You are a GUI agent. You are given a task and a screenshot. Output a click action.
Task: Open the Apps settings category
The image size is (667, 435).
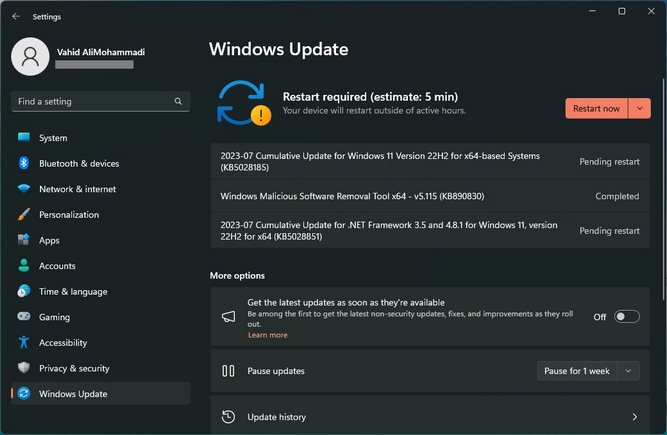point(100,240)
